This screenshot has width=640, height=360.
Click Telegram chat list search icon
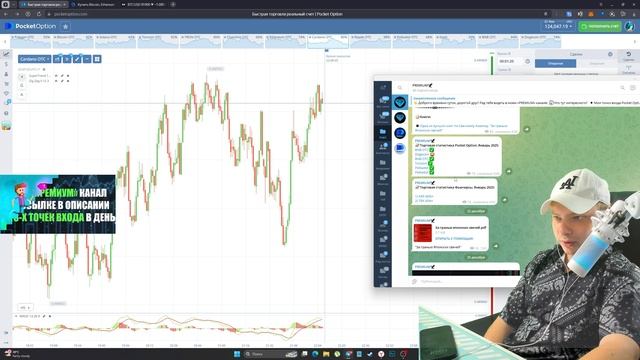coord(400,87)
